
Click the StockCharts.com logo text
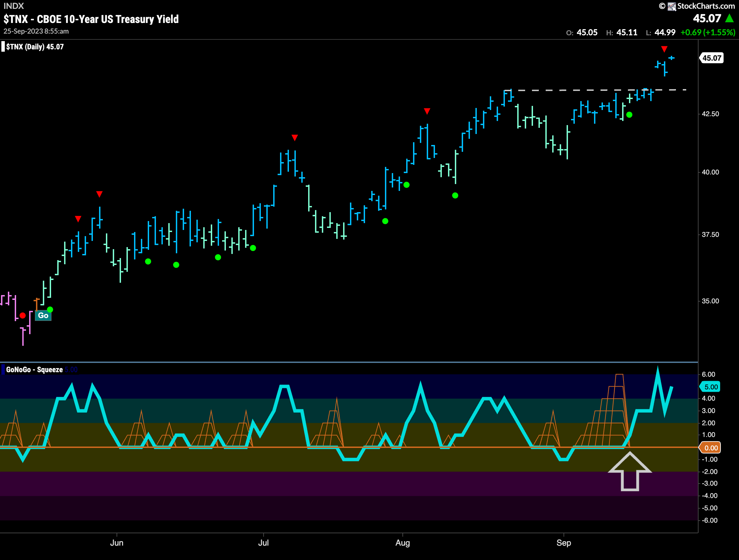pyautogui.click(x=706, y=6)
